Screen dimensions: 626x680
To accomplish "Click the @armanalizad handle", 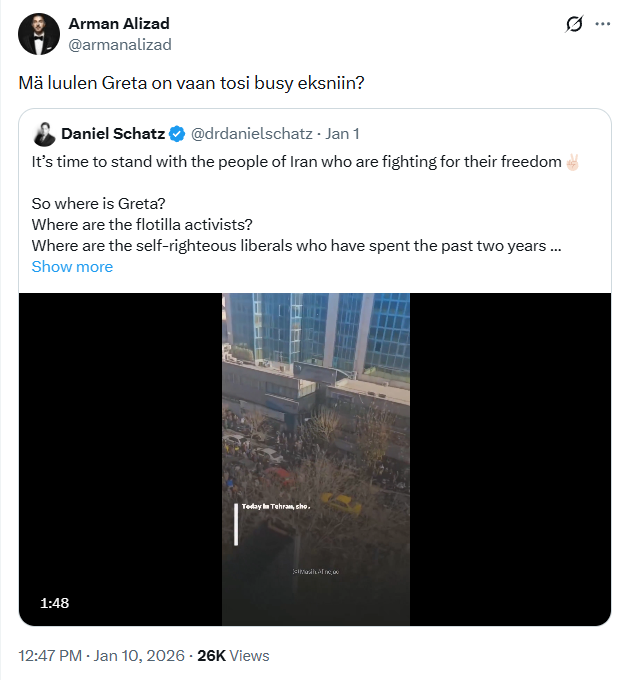I will (x=120, y=44).
